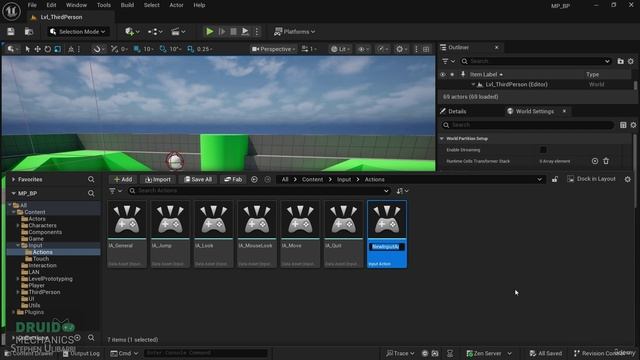Click the Eject play button
Viewport: 640px width, 360px height.
[x=245, y=31]
